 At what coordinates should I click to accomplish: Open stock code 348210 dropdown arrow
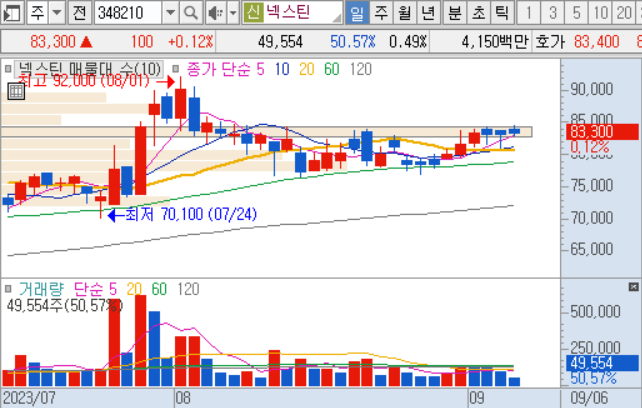170,13
